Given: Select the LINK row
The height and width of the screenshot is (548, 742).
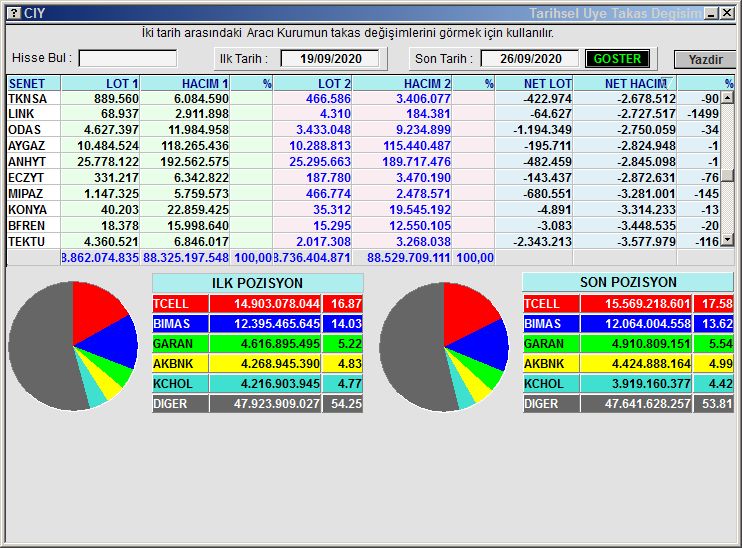Looking at the screenshot, I should pos(363,114).
